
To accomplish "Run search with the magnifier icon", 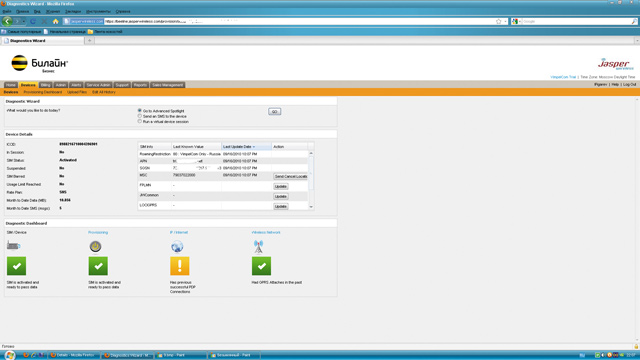I will click(x=634, y=21).
